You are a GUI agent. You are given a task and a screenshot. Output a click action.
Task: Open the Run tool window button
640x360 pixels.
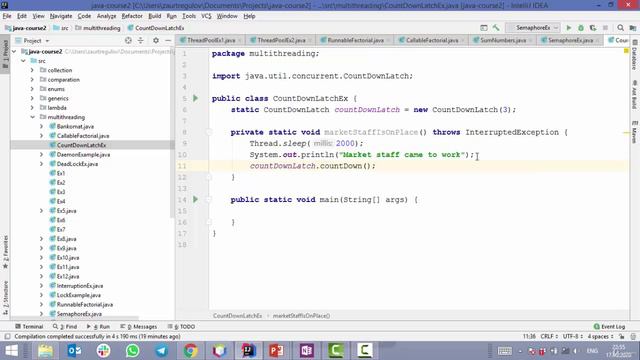(x=98, y=327)
